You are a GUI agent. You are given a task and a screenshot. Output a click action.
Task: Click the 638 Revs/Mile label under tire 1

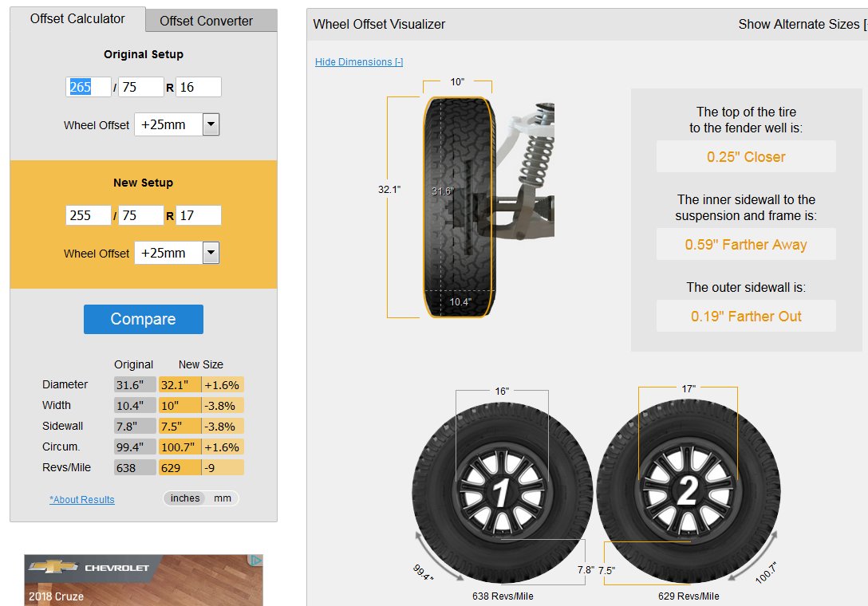503,596
